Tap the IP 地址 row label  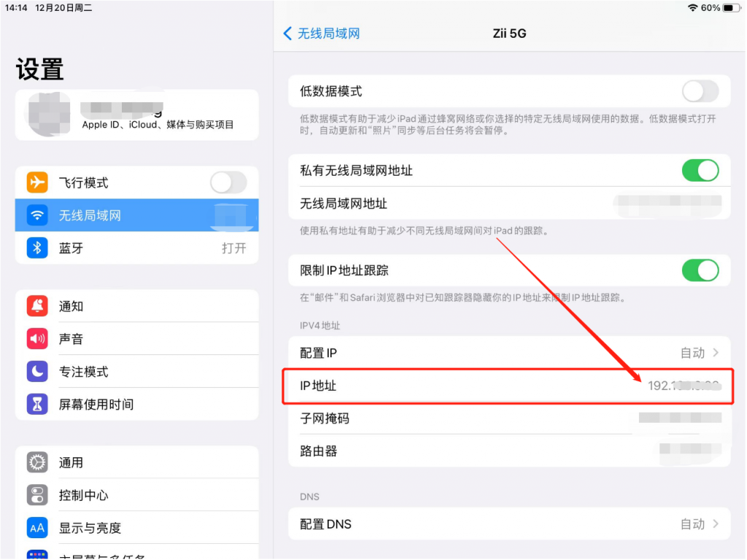coord(318,386)
